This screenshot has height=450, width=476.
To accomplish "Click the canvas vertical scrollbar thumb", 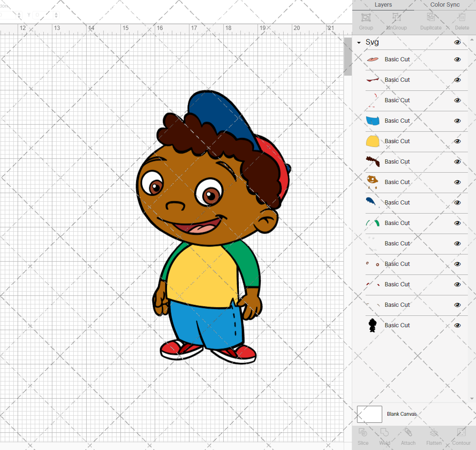I will coord(347,57).
